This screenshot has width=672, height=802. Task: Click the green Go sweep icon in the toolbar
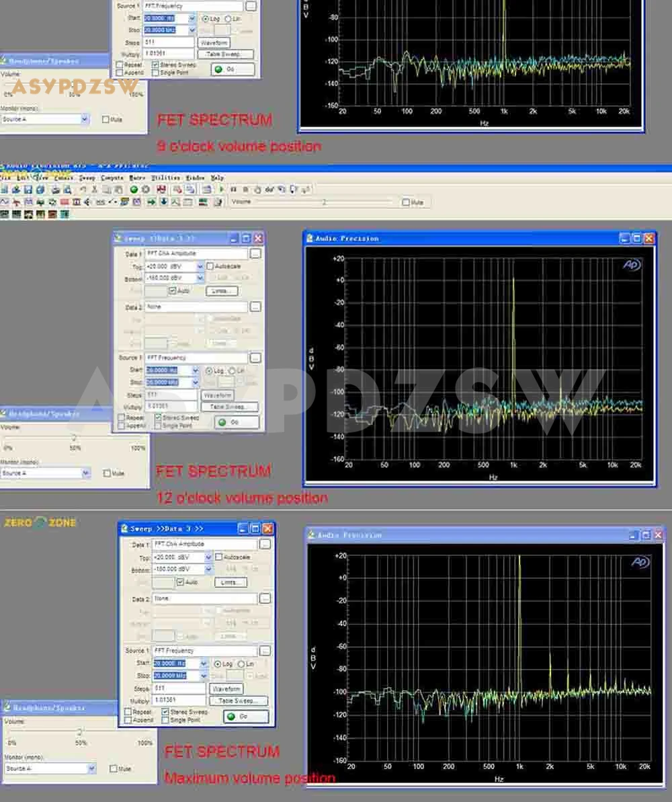tap(134, 190)
